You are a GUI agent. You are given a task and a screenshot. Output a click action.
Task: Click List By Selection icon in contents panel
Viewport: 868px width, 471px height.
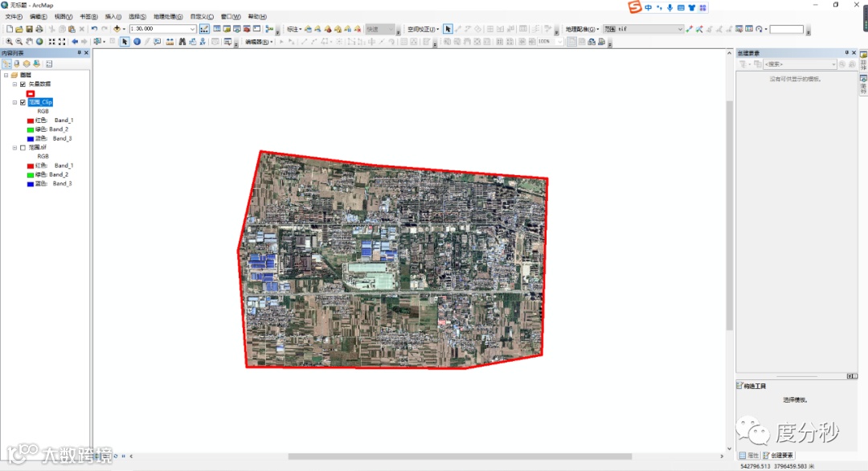click(36, 63)
